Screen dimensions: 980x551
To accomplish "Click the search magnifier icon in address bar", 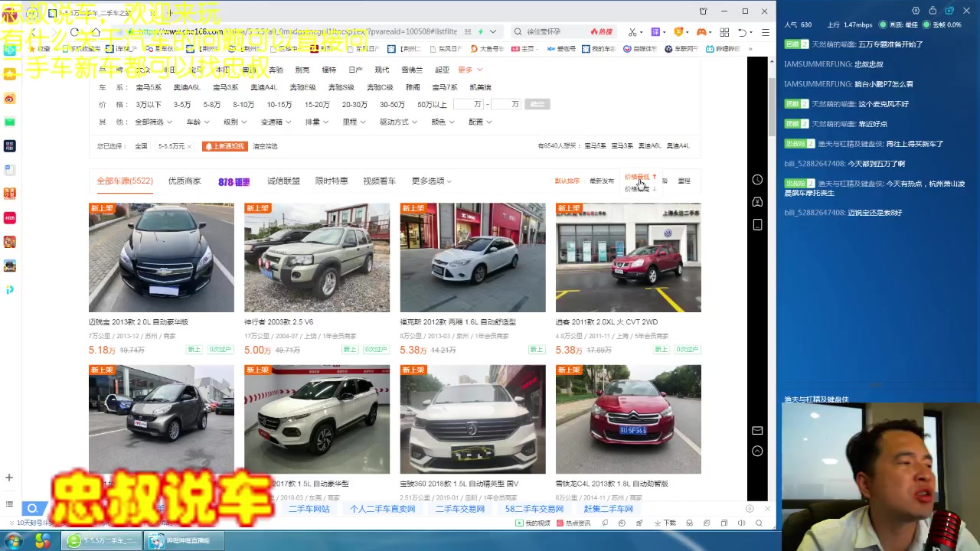I will point(518,32).
